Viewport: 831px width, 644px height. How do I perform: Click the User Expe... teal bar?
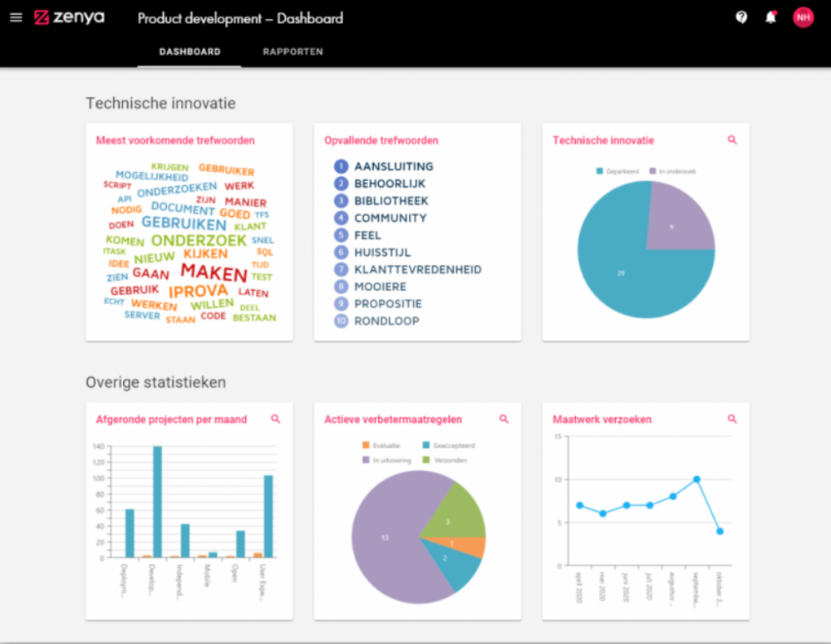[x=268, y=516]
